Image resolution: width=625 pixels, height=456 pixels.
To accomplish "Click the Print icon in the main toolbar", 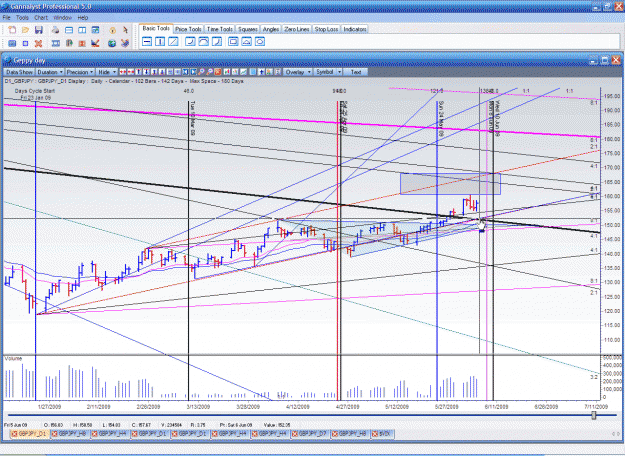I will (55, 30).
